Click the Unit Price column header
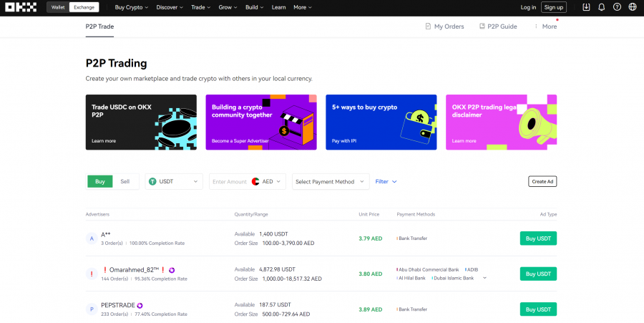Viewport: 644px width, 323px height. (369, 215)
